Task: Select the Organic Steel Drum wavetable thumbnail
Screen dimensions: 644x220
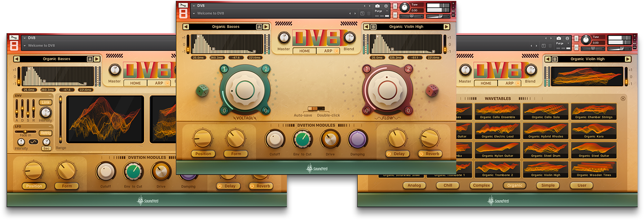Action: [546, 150]
